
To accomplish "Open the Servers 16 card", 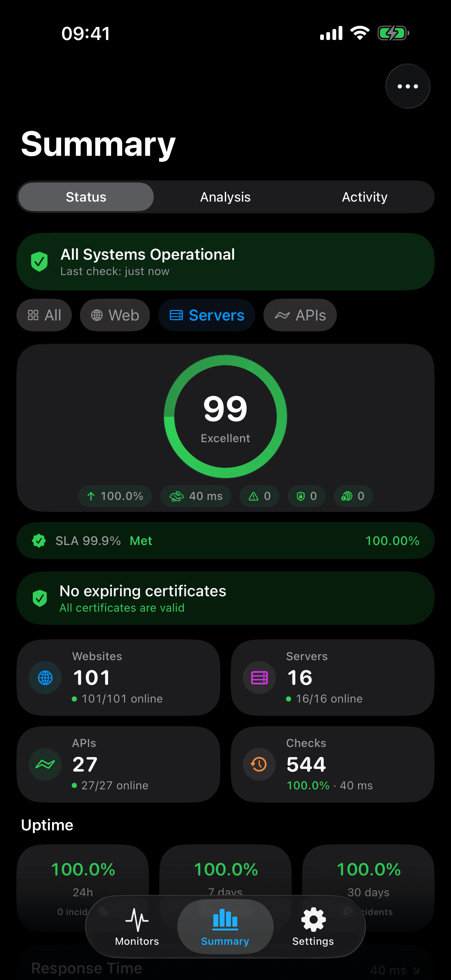I will [332, 678].
